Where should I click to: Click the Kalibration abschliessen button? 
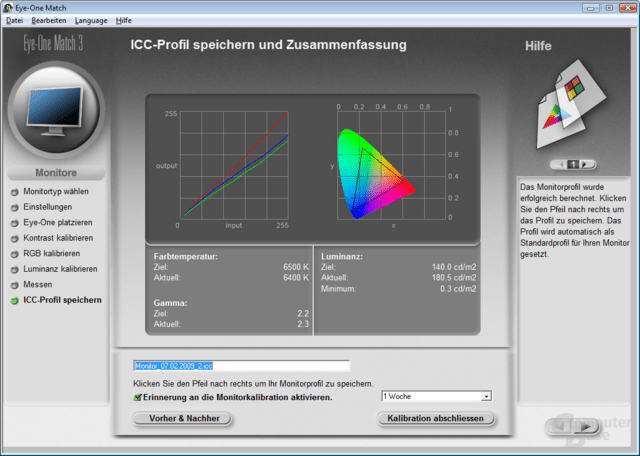click(436, 418)
